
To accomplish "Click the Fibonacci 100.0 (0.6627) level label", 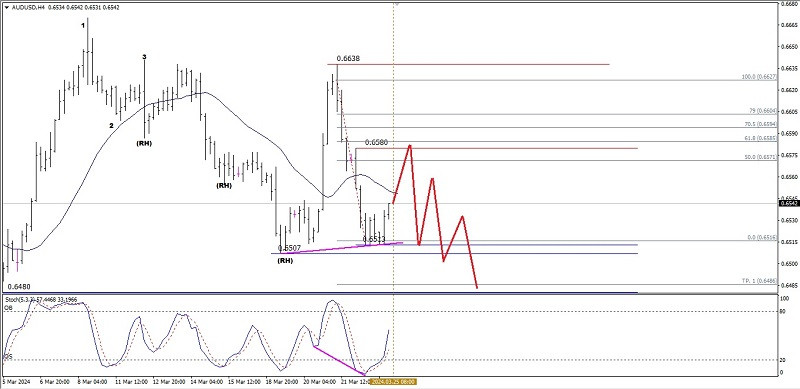I will point(759,77).
